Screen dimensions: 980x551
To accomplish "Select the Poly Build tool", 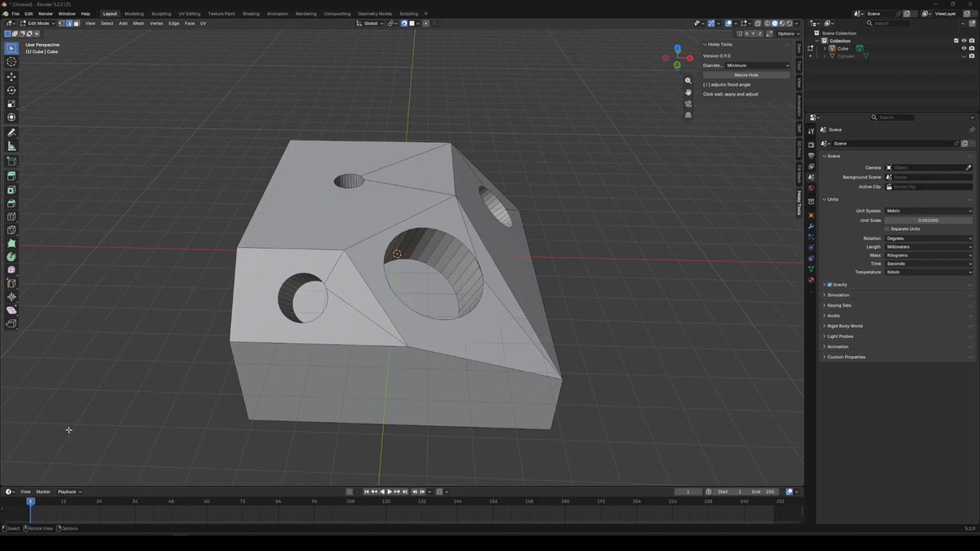I will coord(11,243).
